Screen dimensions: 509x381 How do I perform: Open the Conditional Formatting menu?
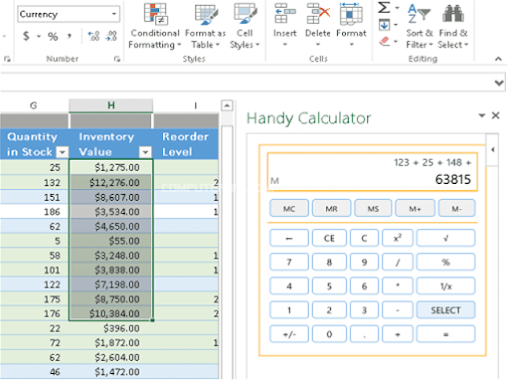point(155,26)
